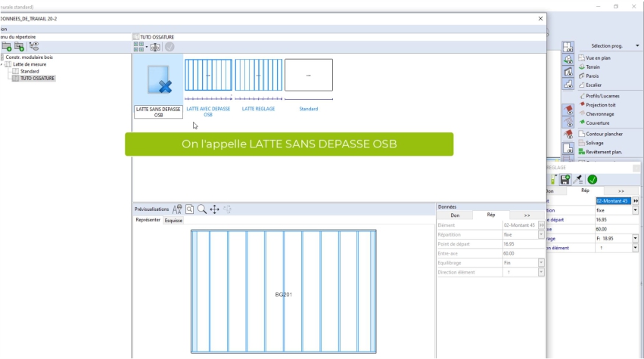Select the Couverture tool
The image size is (644, 359).
(597, 122)
